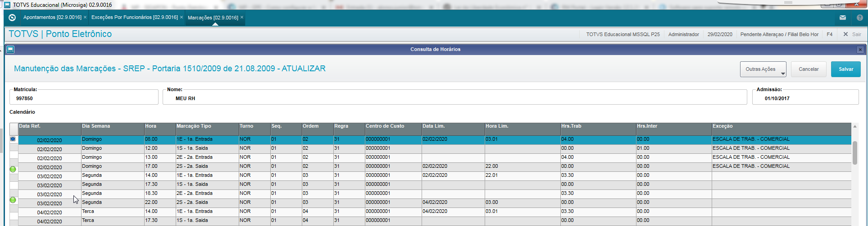Click green status circle on 03/02/2020 22.00 row
868x226 pixels.
(13, 200)
